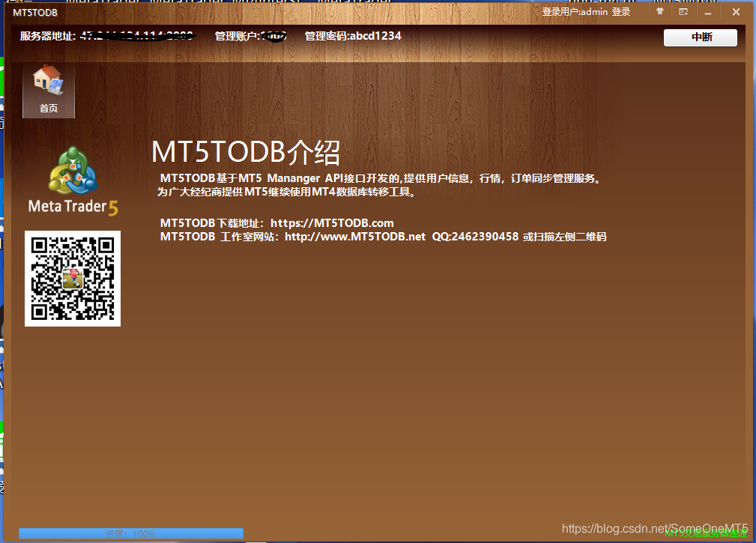The height and width of the screenshot is (543, 756).
Task: Click the MT5TODB window title text
Action: click(35, 13)
